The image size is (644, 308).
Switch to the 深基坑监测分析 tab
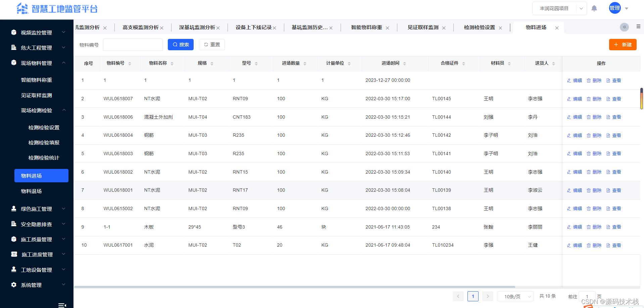[197, 27]
